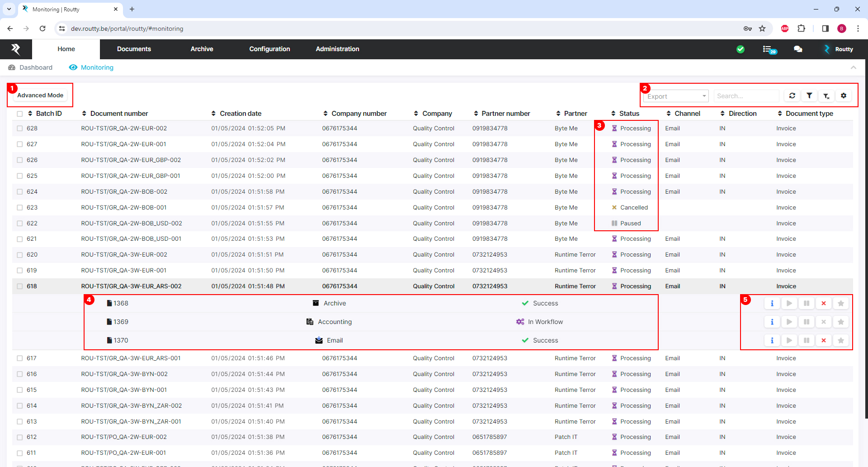
Task: Collapse the panel with the top-right chevron
Action: pos(853,68)
